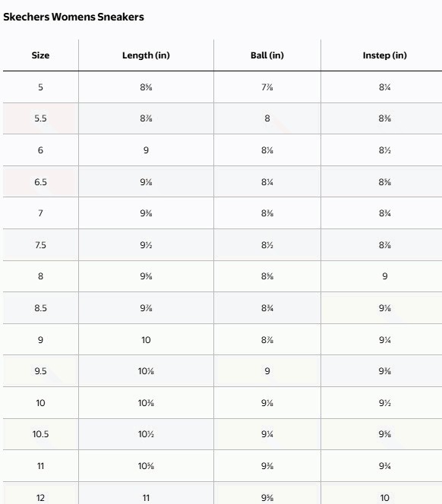The height and width of the screenshot is (504, 442).
Task: Click the size 8.5 cell
Action: 40,308
